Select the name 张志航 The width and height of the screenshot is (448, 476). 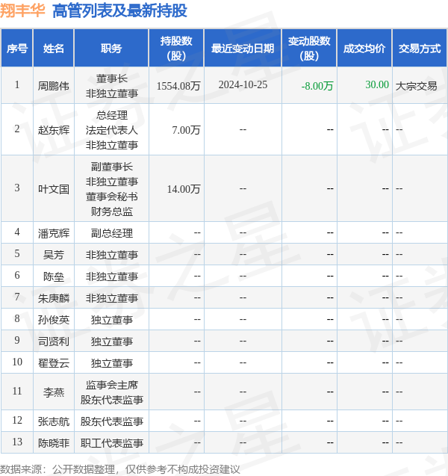pos(53,421)
